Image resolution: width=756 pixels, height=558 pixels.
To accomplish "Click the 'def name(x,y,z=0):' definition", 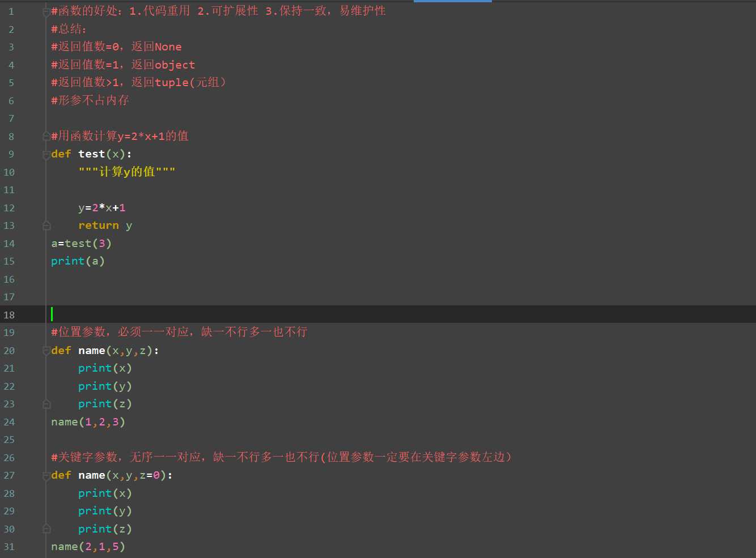I will pos(112,475).
